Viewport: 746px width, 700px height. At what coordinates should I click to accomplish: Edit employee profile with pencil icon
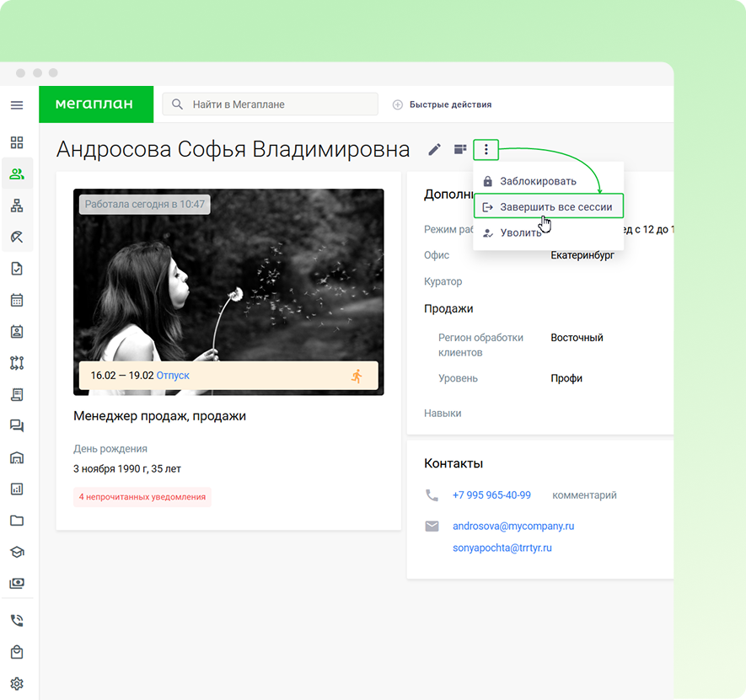point(434,149)
